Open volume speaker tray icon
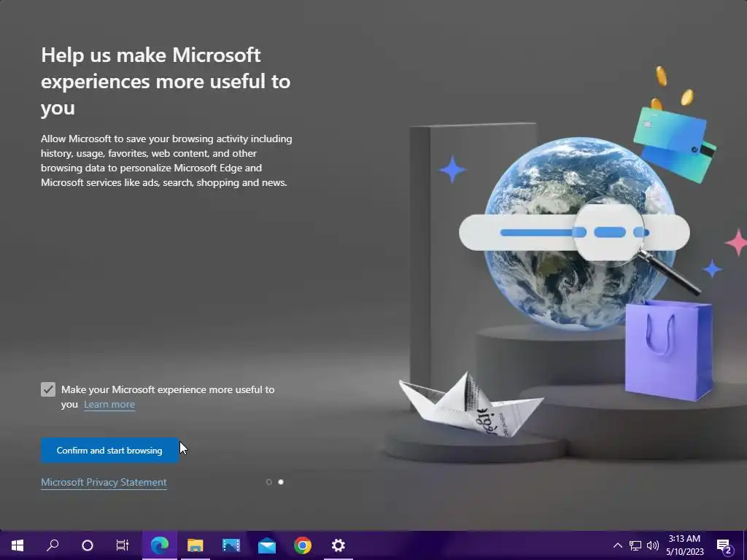The image size is (747, 560). coord(653,545)
